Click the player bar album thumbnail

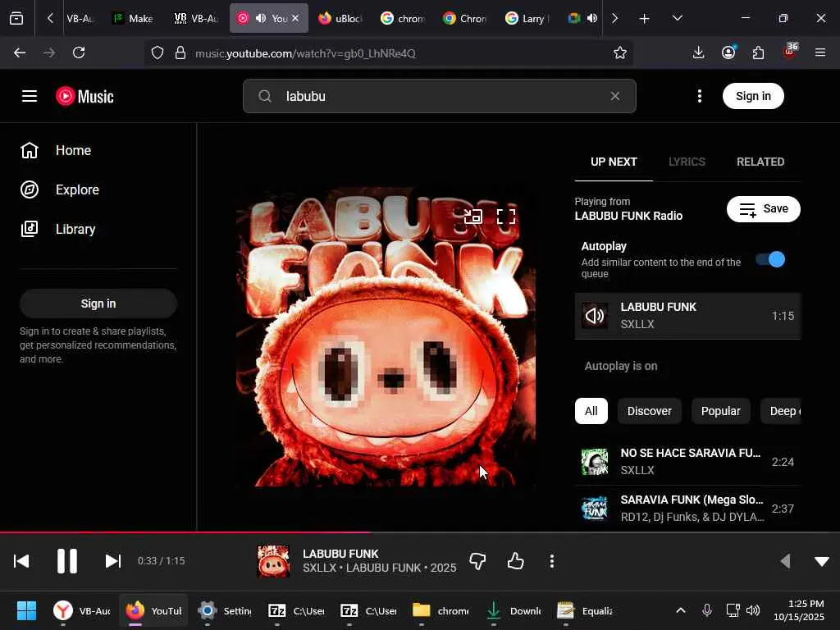(x=273, y=561)
